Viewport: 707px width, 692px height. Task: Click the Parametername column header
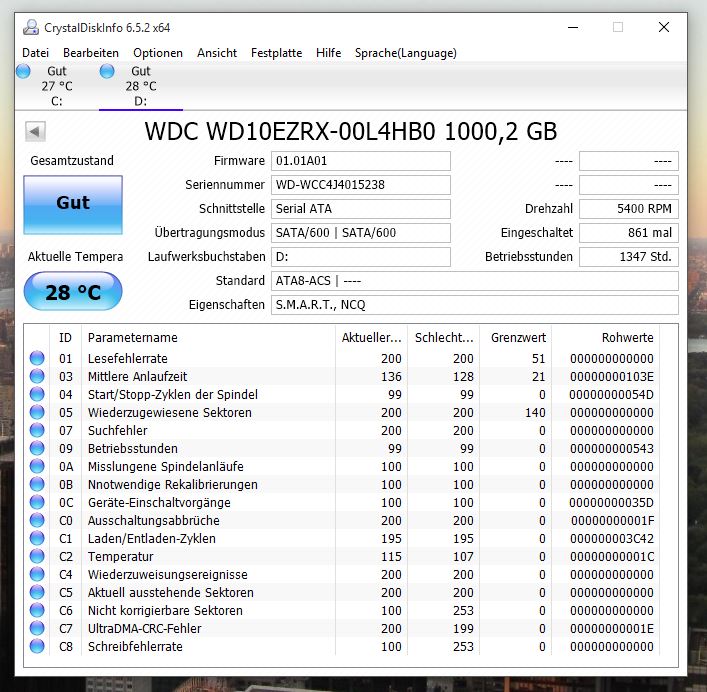(x=208, y=338)
